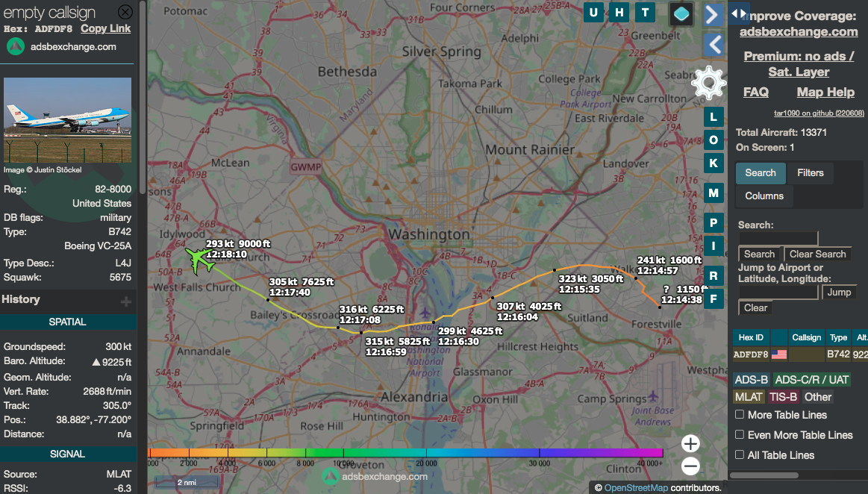Enable All Table Lines checkbox

point(739,454)
